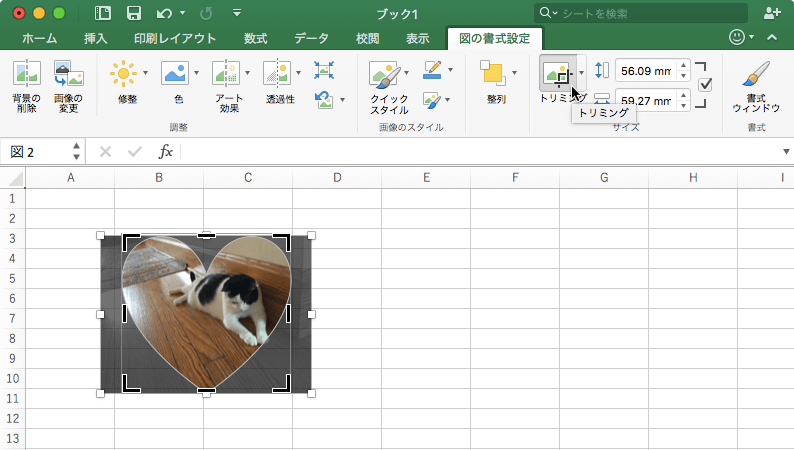This screenshot has height=450, width=794.
Task: Switch to the Insert (挿入) tab
Action: [x=95, y=38]
